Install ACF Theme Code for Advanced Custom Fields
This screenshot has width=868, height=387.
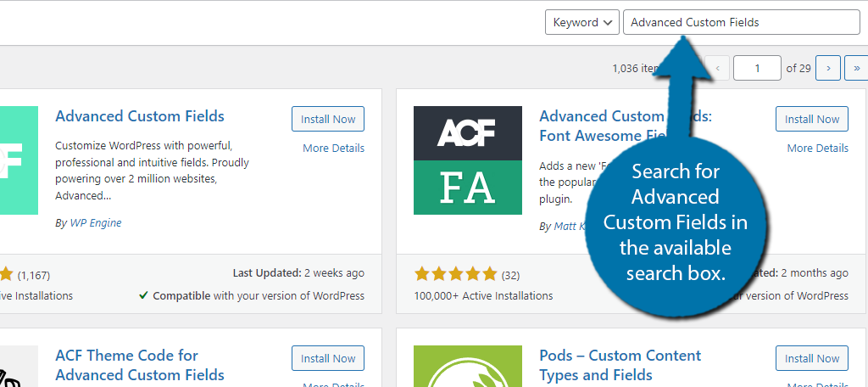click(328, 358)
